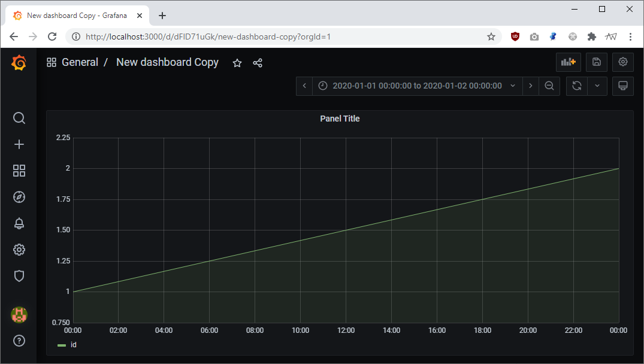Star the New dashboard Copy dashboard
644x364 pixels.
point(237,63)
